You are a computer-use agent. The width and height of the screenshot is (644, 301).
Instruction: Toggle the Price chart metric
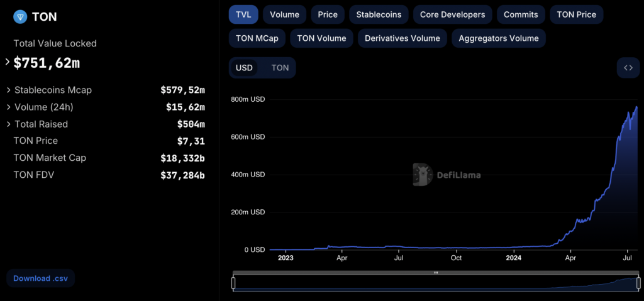pyautogui.click(x=328, y=15)
